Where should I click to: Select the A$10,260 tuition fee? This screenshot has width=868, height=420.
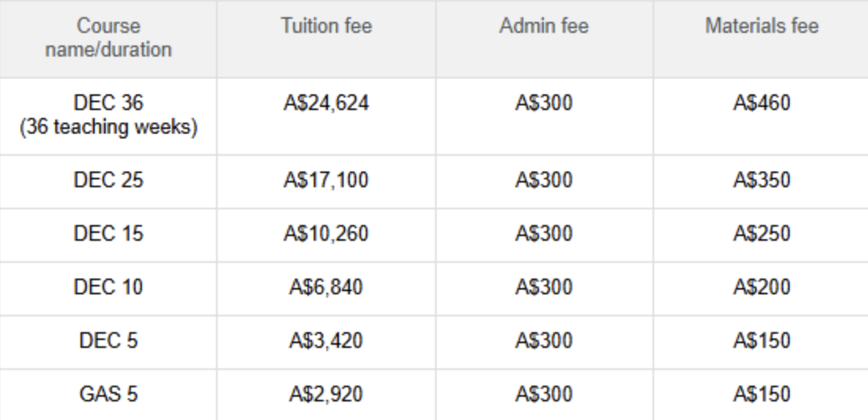coord(326,234)
